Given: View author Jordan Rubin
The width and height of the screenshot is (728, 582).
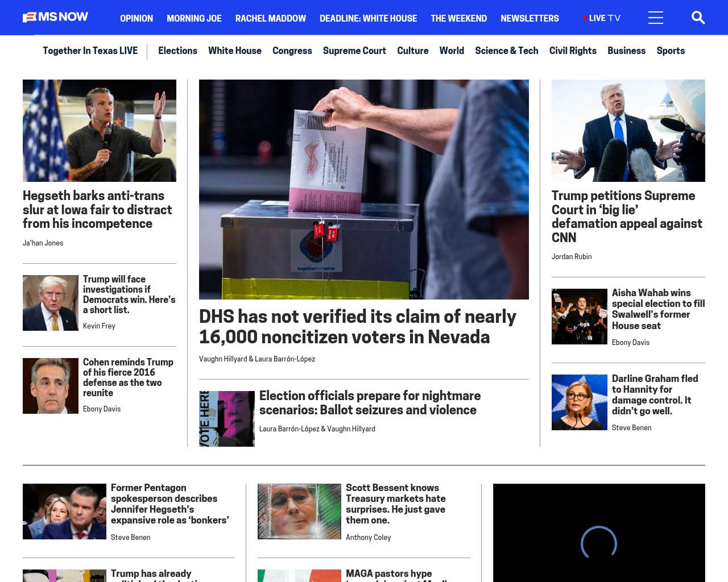Looking at the screenshot, I should tap(572, 256).
